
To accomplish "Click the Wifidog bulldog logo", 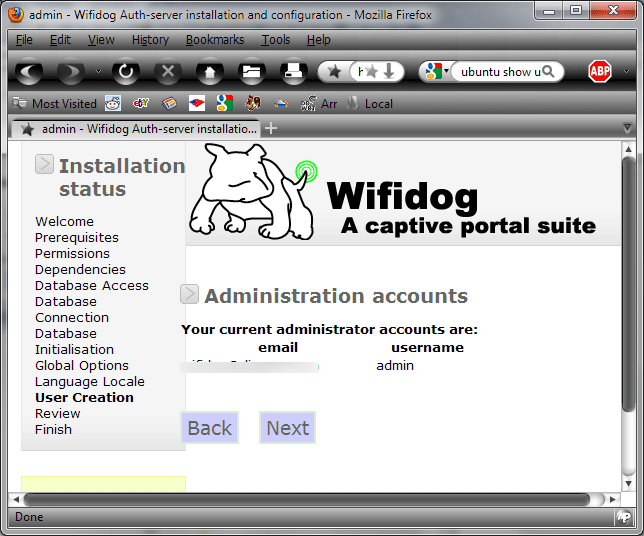I will 253,191.
